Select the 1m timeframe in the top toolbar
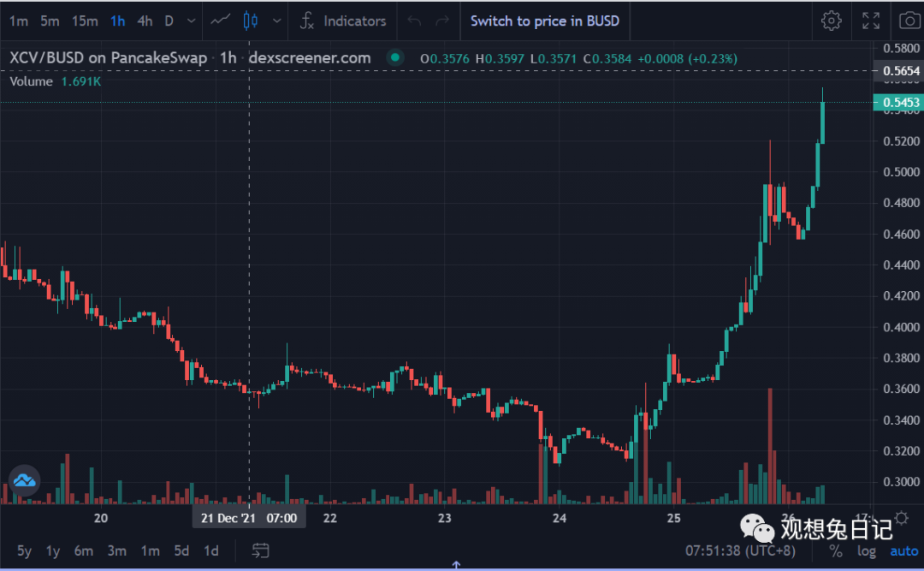 19,21
